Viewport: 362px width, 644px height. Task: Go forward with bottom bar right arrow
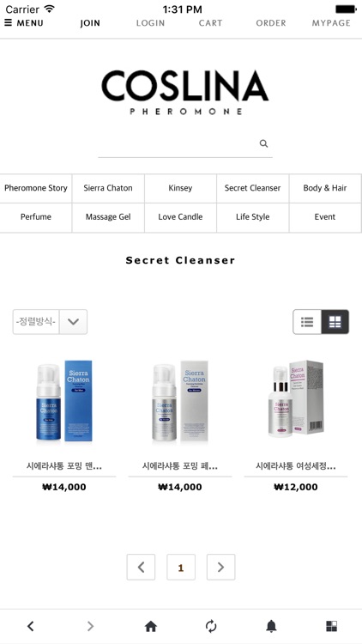point(91,626)
